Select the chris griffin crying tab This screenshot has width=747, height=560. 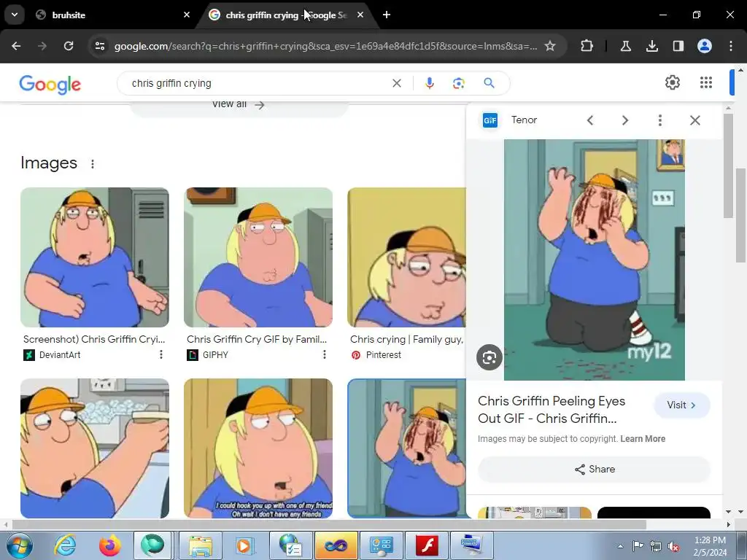click(286, 15)
